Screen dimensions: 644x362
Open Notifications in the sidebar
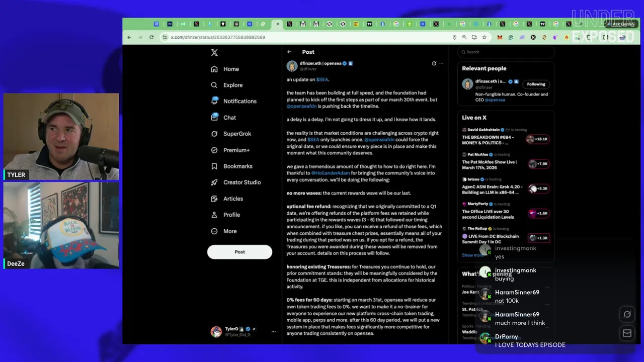pos(233,101)
